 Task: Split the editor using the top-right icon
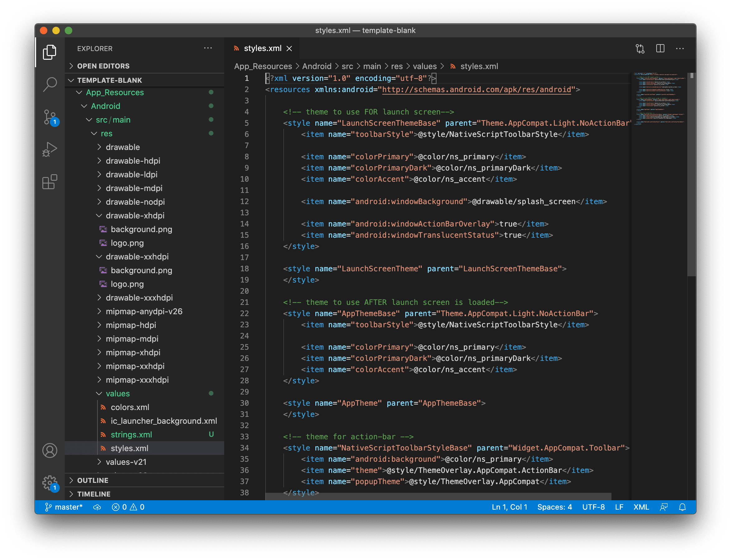point(660,48)
